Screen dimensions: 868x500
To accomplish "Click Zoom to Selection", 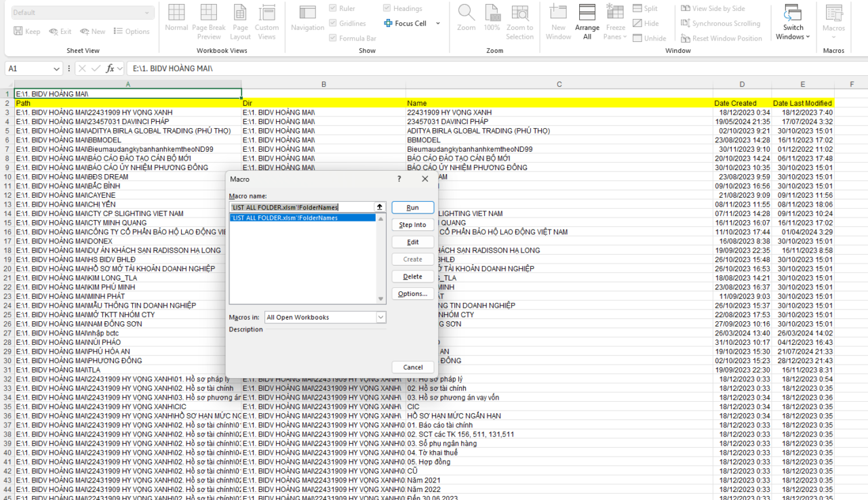I will point(520,22).
